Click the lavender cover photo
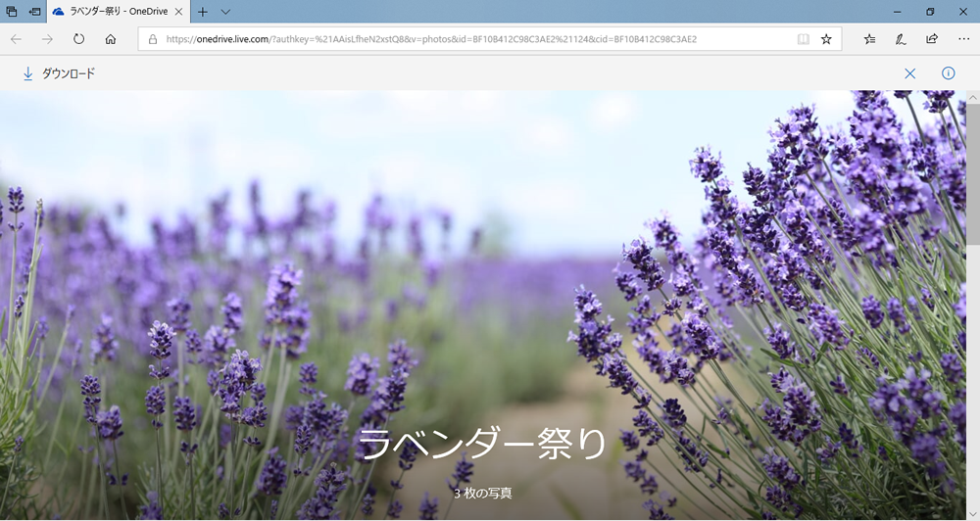Screen dimensions: 980x521 [483, 305]
